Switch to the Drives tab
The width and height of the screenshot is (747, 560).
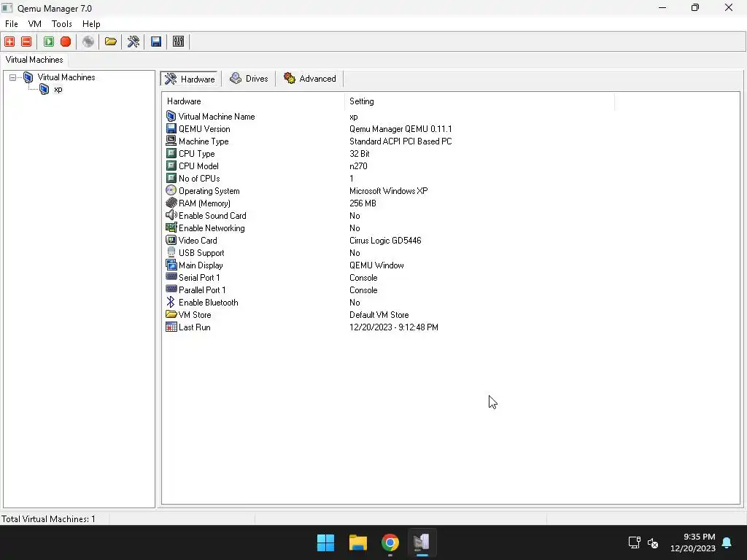point(249,79)
